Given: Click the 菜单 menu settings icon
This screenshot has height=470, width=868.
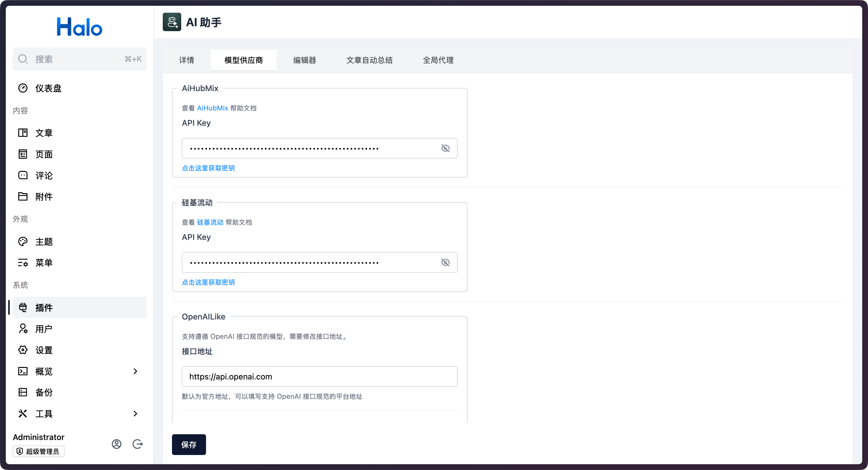Looking at the screenshot, I should tap(23, 263).
